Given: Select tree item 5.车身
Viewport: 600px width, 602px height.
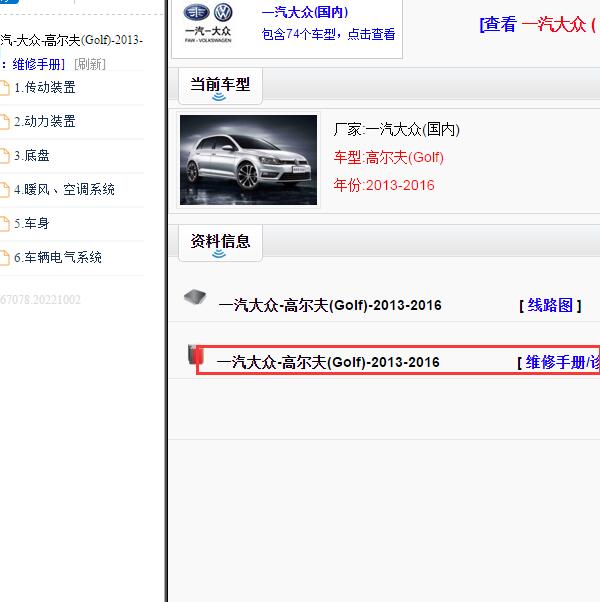Looking at the screenshot, I should click(x=32, y=223).
